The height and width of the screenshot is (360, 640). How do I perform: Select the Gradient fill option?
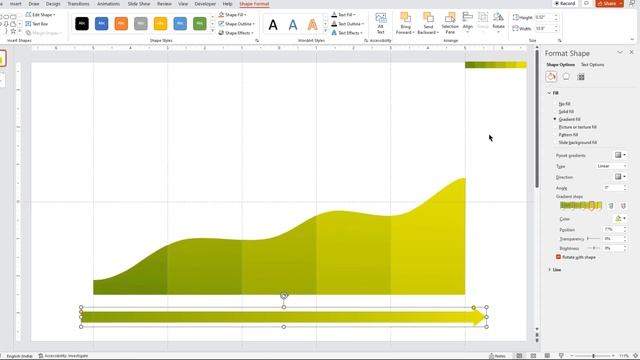click(567, 119)
